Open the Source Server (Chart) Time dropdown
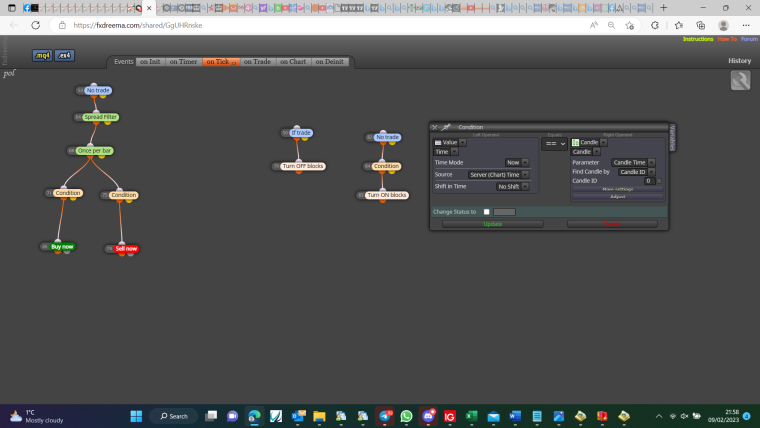Screen dimensions: 760x428 pos(498,174)
